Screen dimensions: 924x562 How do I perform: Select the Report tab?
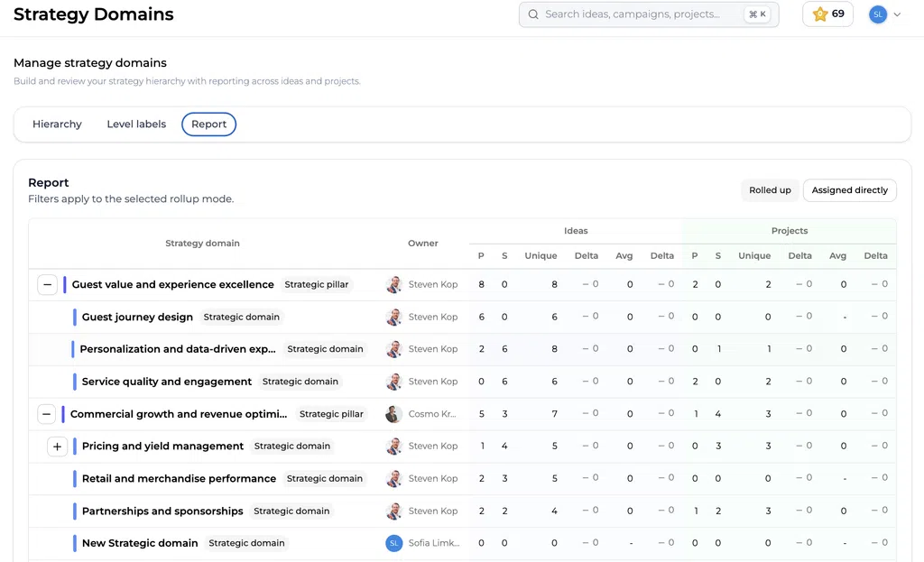point(208,124)
